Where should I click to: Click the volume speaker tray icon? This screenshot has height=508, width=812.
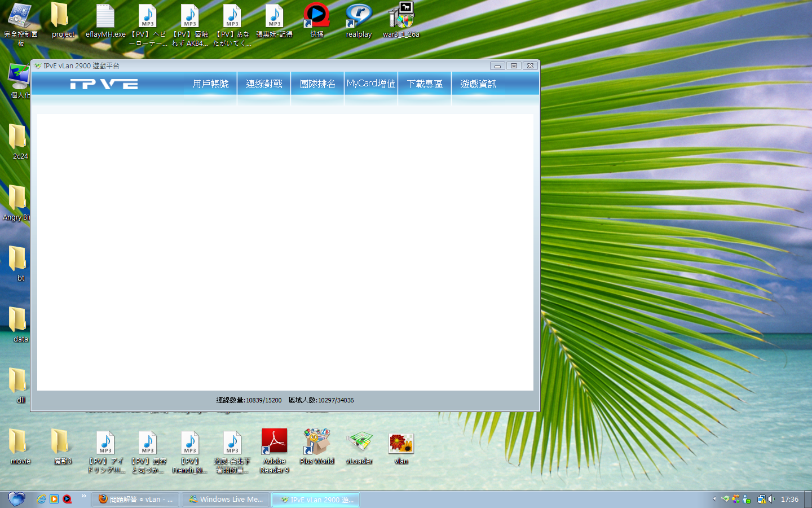pyautogui.click(x=771, y=499)
